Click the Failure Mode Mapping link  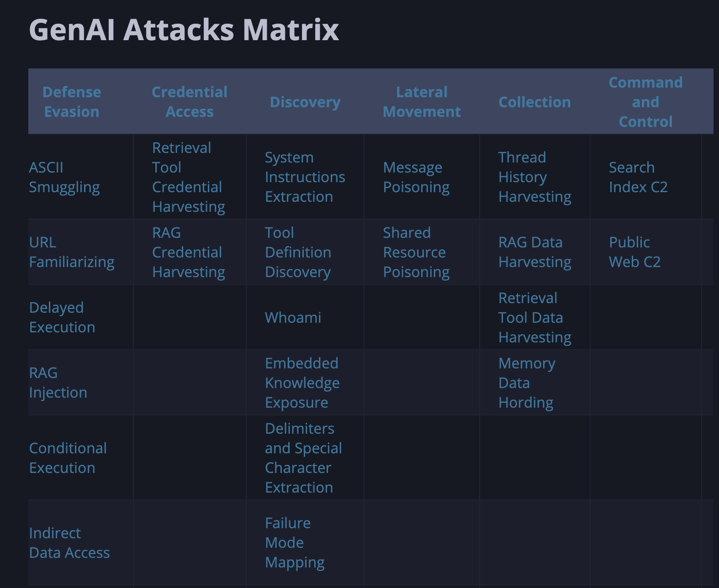click(295, 542)
